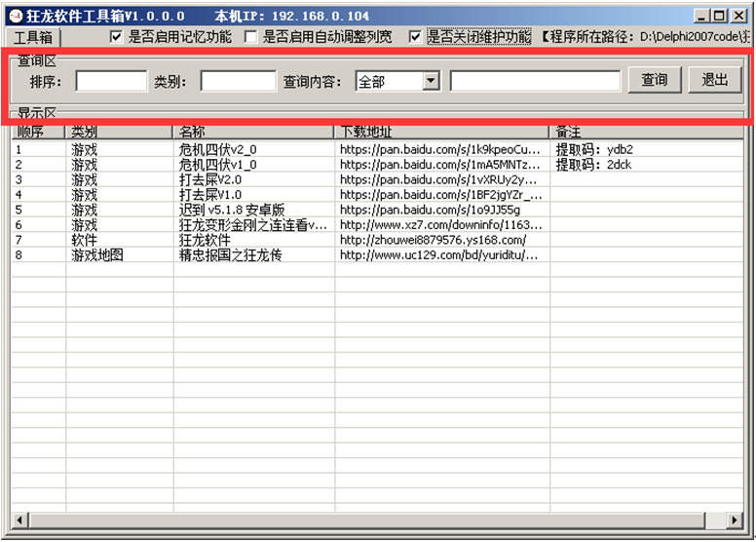Minimize the 狂龙软件工具箱 window
Viewport: 756px width, 542px height.
point(701,16)
